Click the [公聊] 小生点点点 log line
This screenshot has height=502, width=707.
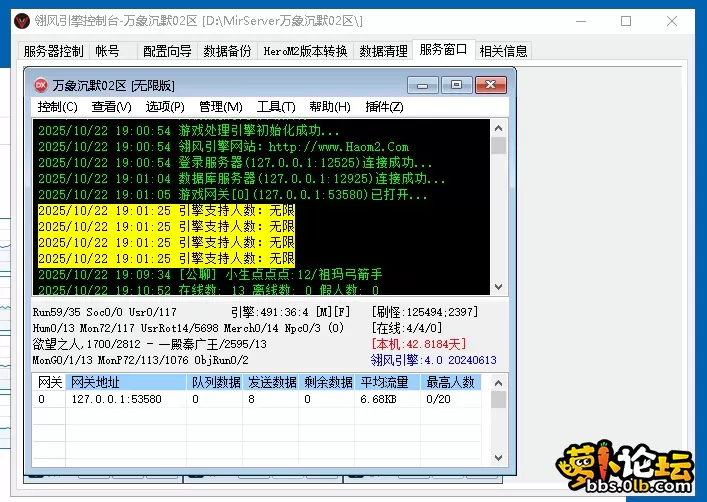210,274
